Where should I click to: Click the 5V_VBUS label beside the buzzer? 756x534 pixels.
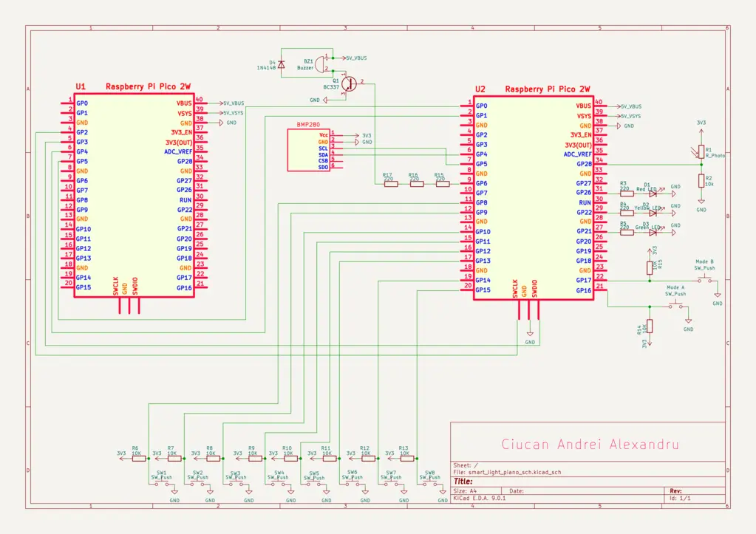click(x=356, y=58)
